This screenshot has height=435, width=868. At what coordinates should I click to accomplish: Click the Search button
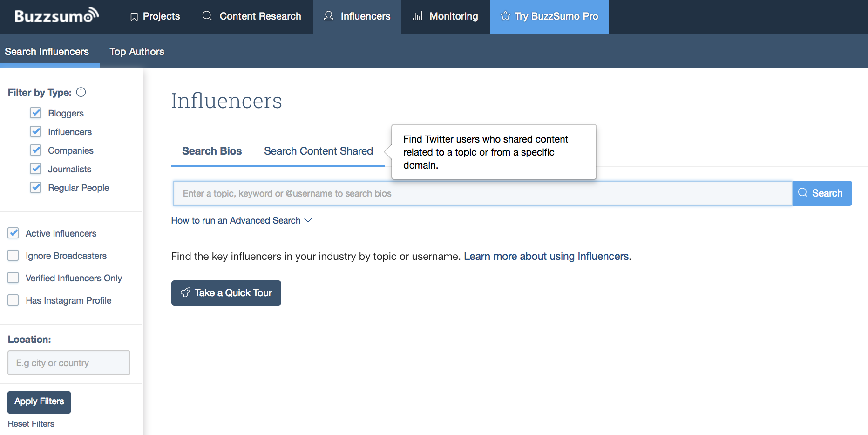pyautogui.click(x=822, y=193)
